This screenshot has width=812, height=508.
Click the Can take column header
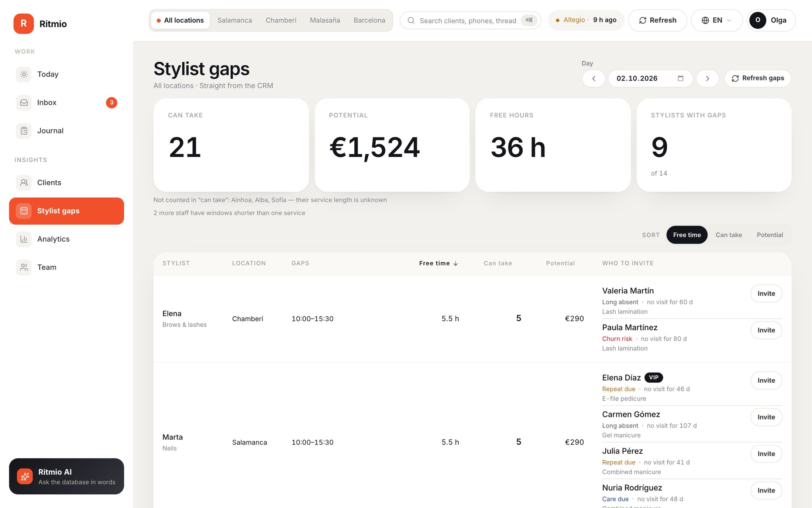click(x=498, y=263)
